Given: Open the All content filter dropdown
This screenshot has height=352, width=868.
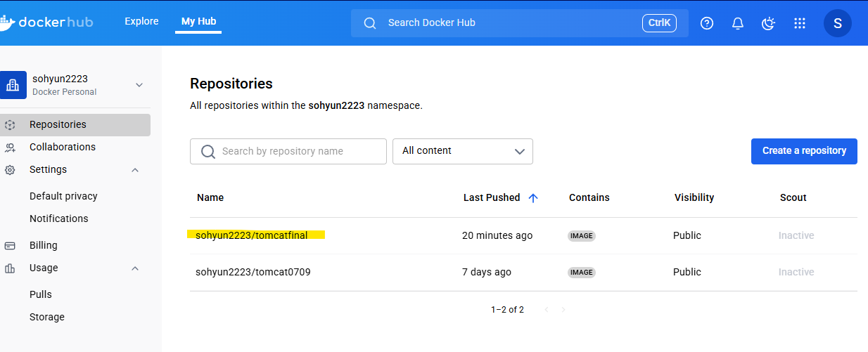Looking at the screenshot, I should [x=463, y=151].
